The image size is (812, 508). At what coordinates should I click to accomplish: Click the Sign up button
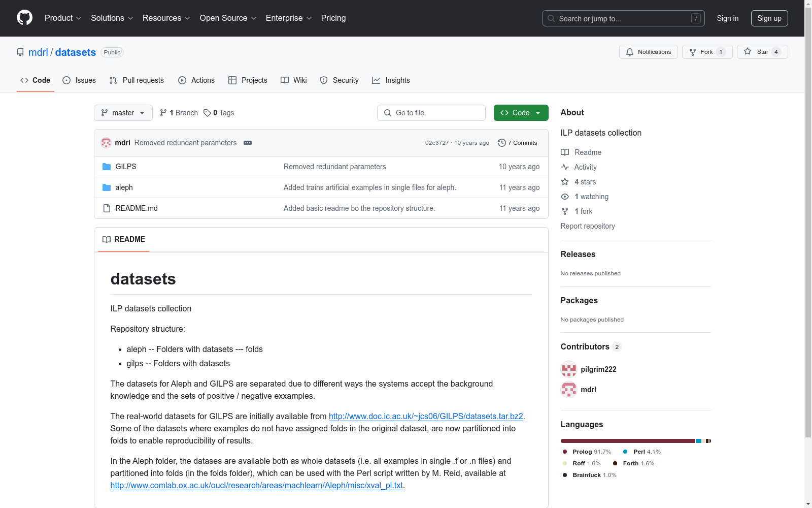pyautogui.click(x=769, y=18)
